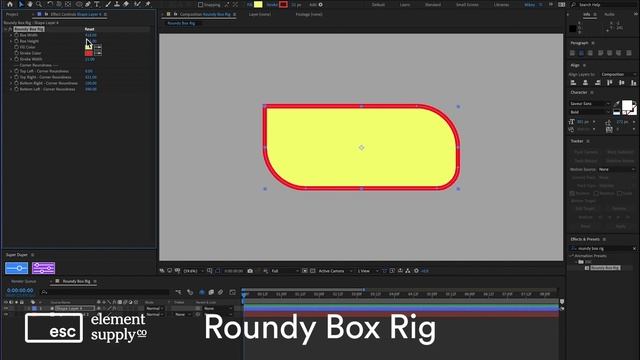Open the Fill color swatch in toolbar
Screen dimensions: 640x360
tap(258, 4)
